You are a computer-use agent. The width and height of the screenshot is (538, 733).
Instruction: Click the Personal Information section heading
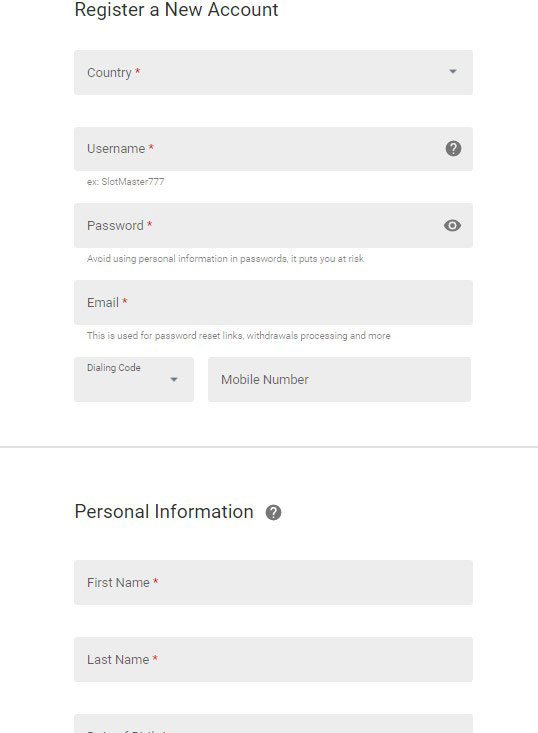[164, 512]
